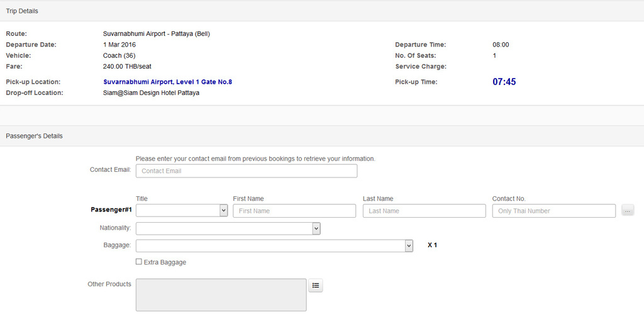This screenshot has width=644, height=324.
Task: Click the Passenger#1 label
Action: (x=111, y=210)
